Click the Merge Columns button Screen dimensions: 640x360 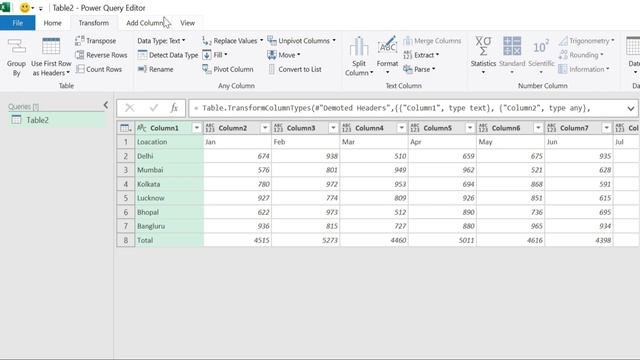(432, 41)
